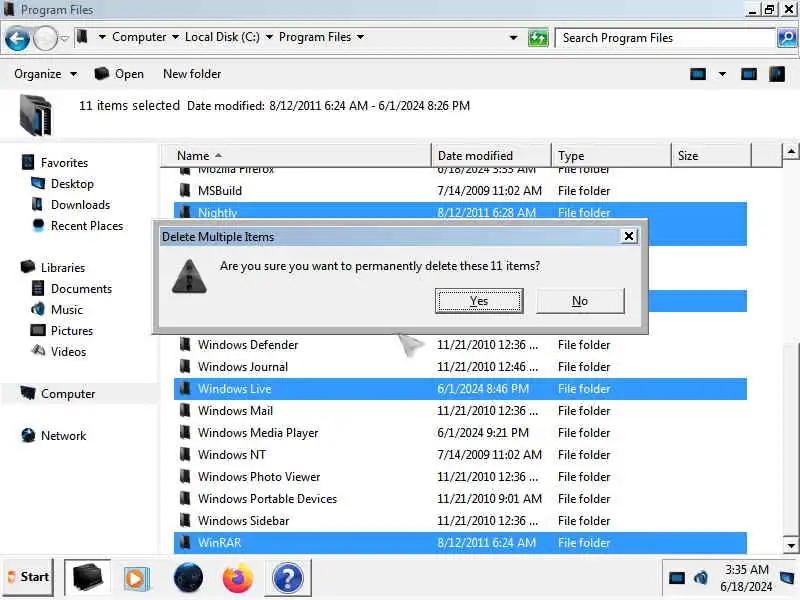Open the Start menu
800x600 pixels.
28,577
